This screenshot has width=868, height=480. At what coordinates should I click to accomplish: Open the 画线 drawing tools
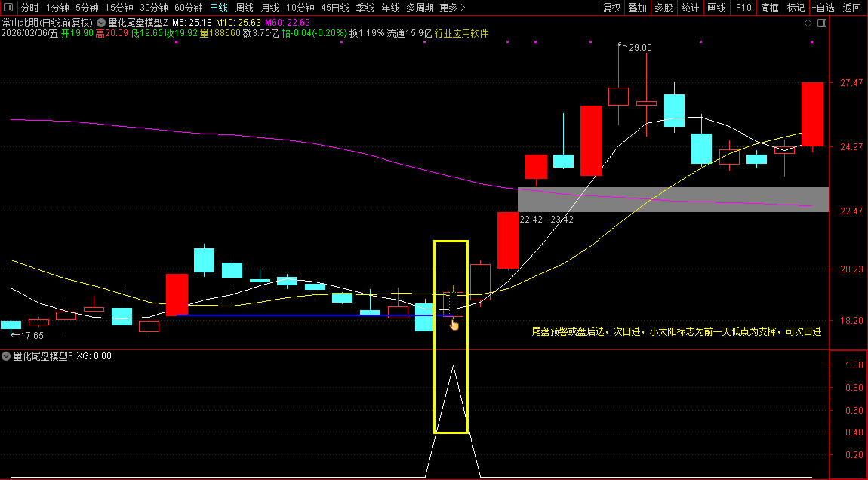pyautogui.click(x=716, y=8)
